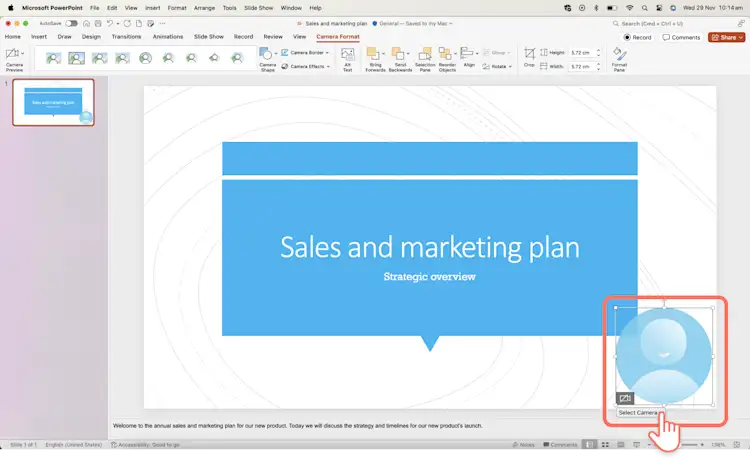Click the Record button
750x460 pixels.
(637, 37)
